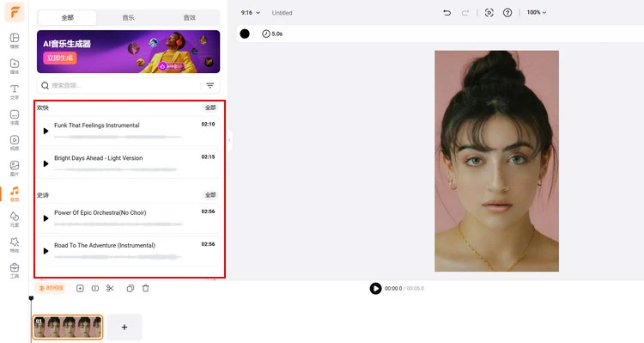644x343 pixels.
Task: Open the Text tool in sidebar
Action: (15, 91)
